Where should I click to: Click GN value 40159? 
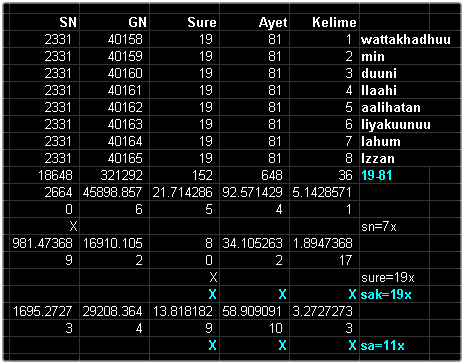click(x=125, y=56)
